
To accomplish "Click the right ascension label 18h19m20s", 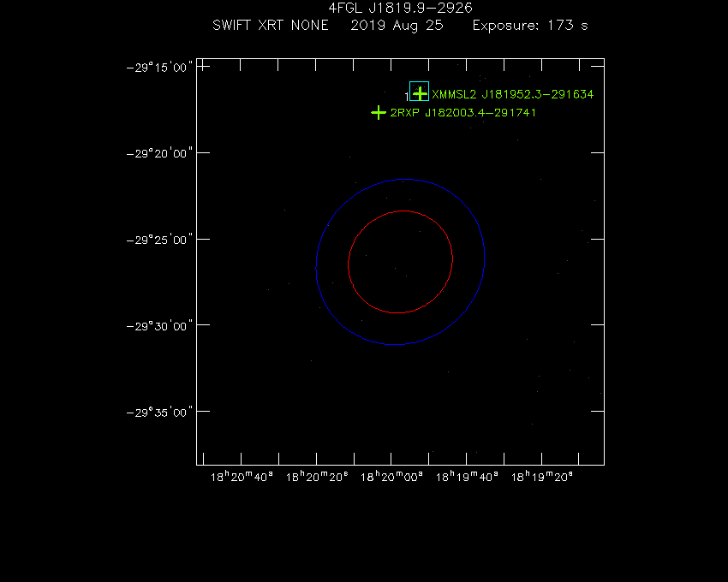I will click(x=542, y=477).
